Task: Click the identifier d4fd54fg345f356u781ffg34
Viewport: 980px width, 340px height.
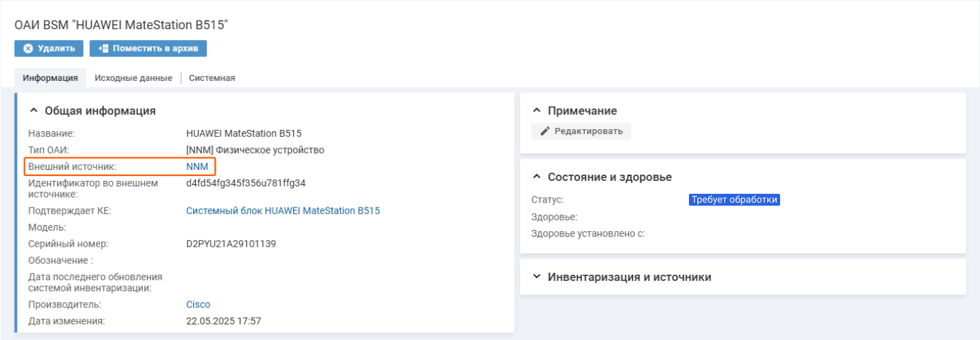Action: (x=246, y=183)
